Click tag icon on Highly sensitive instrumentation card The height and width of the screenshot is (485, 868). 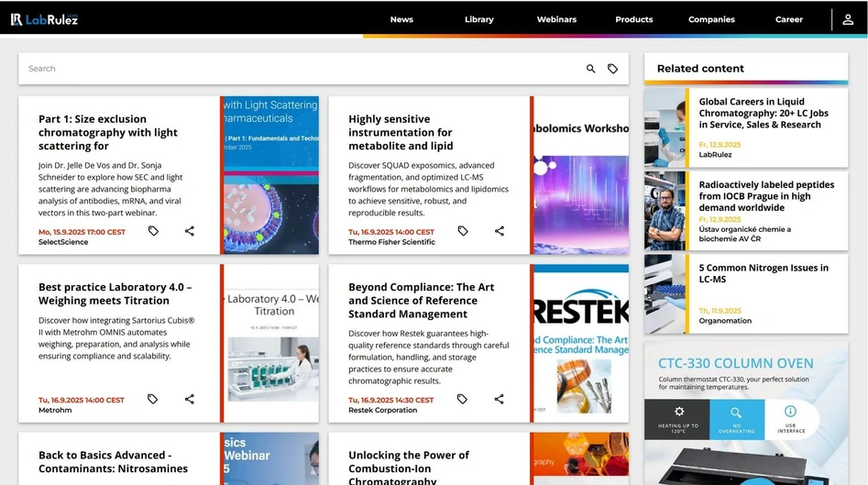click(463, 231)
